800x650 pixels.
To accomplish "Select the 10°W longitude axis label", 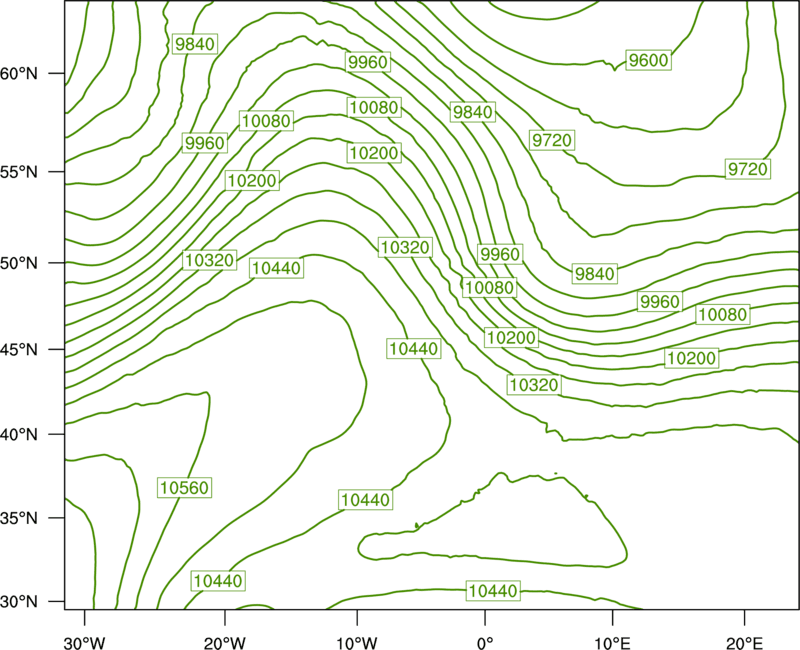I will point(357,643).
